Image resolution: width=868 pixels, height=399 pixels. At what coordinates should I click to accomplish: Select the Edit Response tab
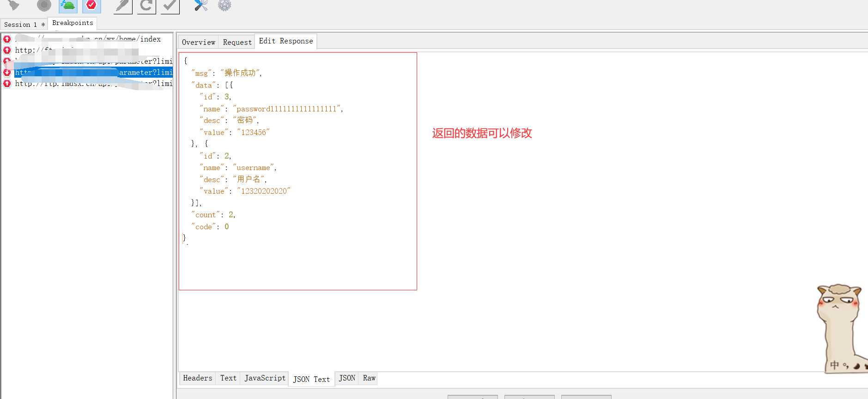pyautogui.click(x=286, y=41)
